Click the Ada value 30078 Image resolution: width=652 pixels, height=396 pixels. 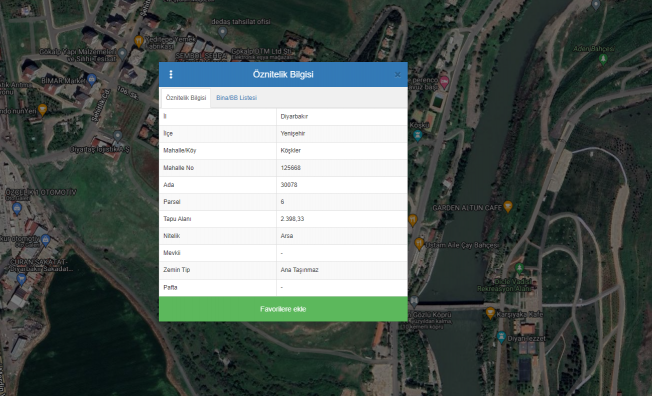pyautogui.click(x=289, y=185)
